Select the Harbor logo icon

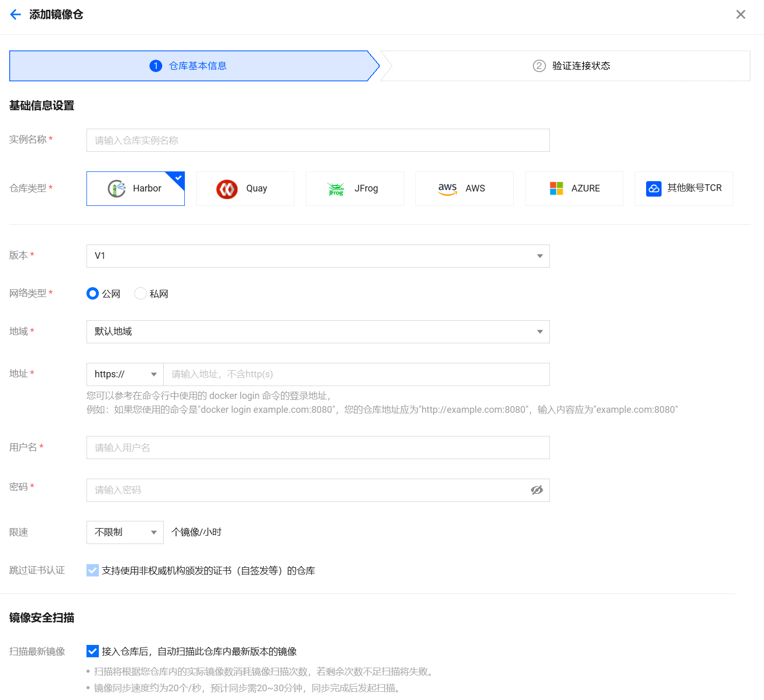[x=117, y=188]
